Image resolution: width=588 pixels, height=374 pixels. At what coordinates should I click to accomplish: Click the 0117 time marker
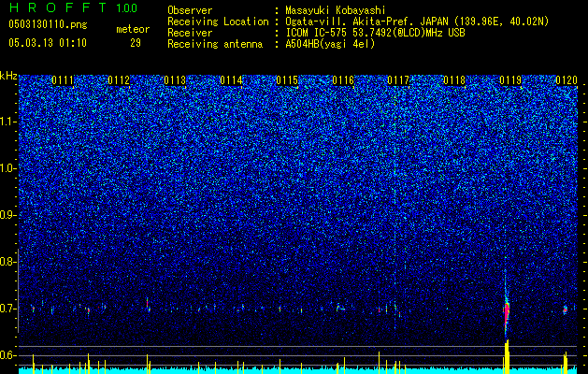tap(398, 80)
